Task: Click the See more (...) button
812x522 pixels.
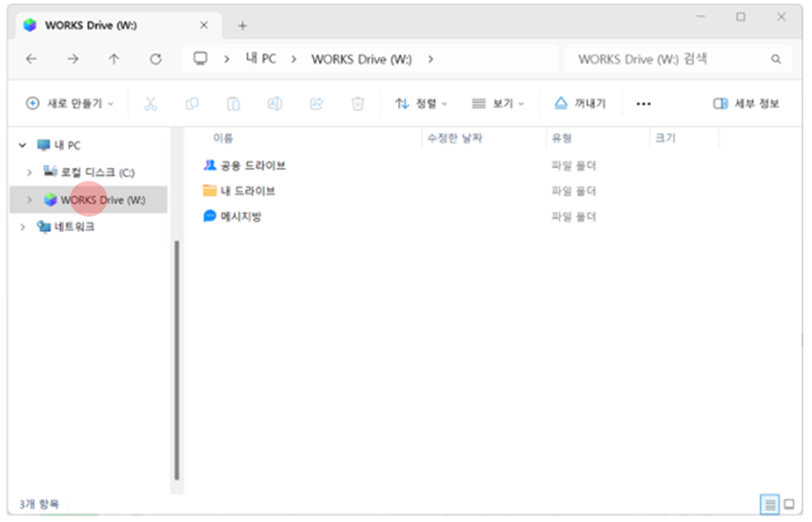Action: pyautogui.click(x=644, y=103)
